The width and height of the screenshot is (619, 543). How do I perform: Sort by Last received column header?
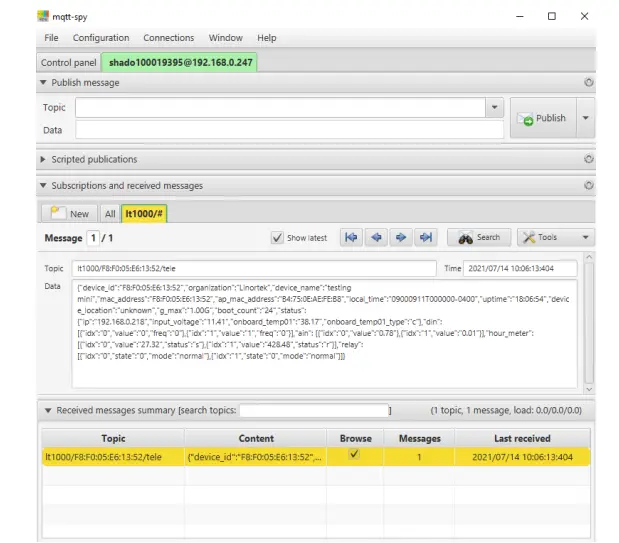[x=522, y=438]
